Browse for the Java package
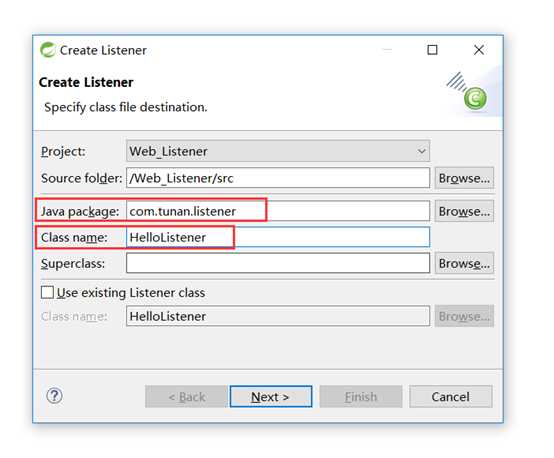 pyautogui.click(x=464, y=211)
